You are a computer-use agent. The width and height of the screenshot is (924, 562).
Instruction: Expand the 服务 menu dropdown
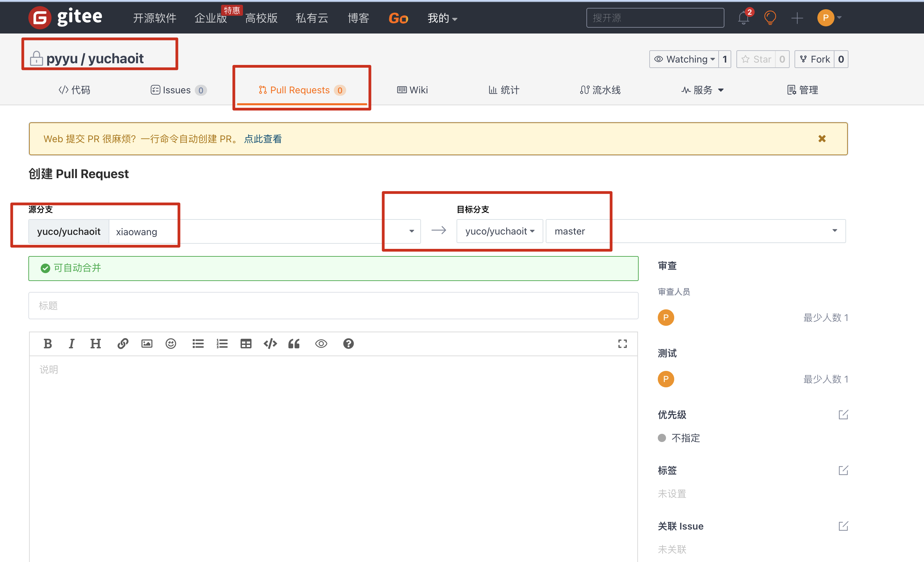tap(702, 90)
